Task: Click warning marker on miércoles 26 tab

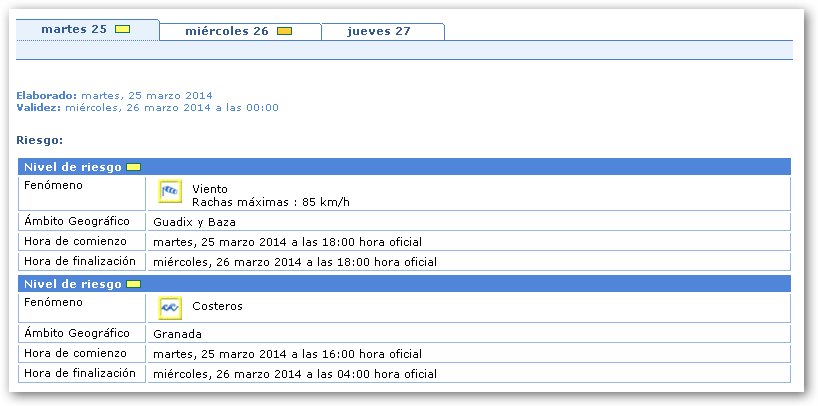Action: tap(284, 32)
